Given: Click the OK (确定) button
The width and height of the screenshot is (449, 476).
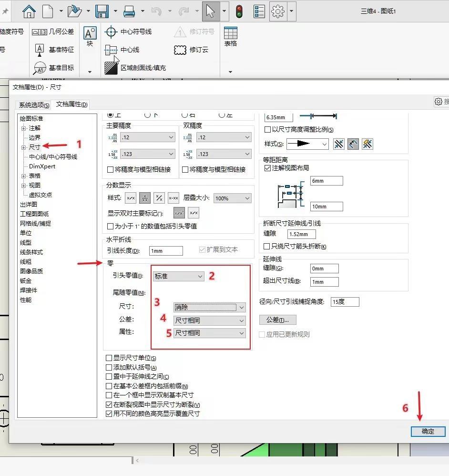Looking at the screenshot, I should [428, 431].
